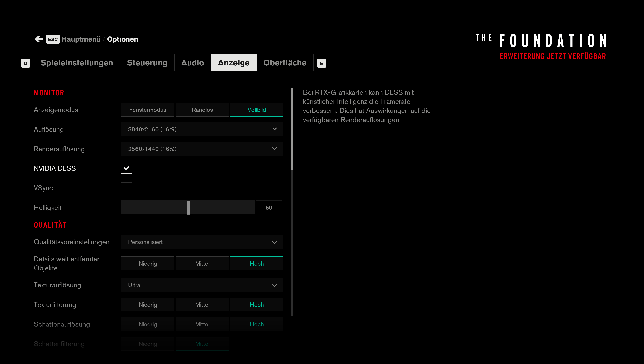The height and width of the screenshot is (364, 644).
Task: Click the settings list vertical scrollbar
Action: pos(292,129)
